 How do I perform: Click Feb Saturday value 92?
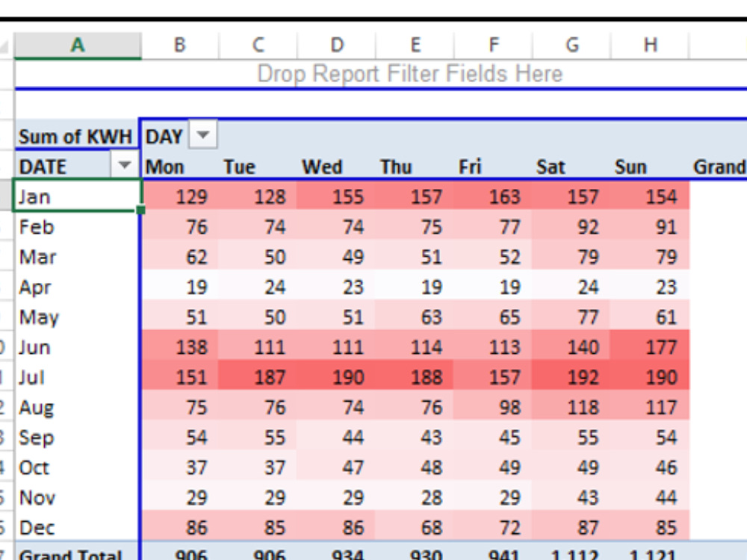pyautogui.click(x=570, y=227)
